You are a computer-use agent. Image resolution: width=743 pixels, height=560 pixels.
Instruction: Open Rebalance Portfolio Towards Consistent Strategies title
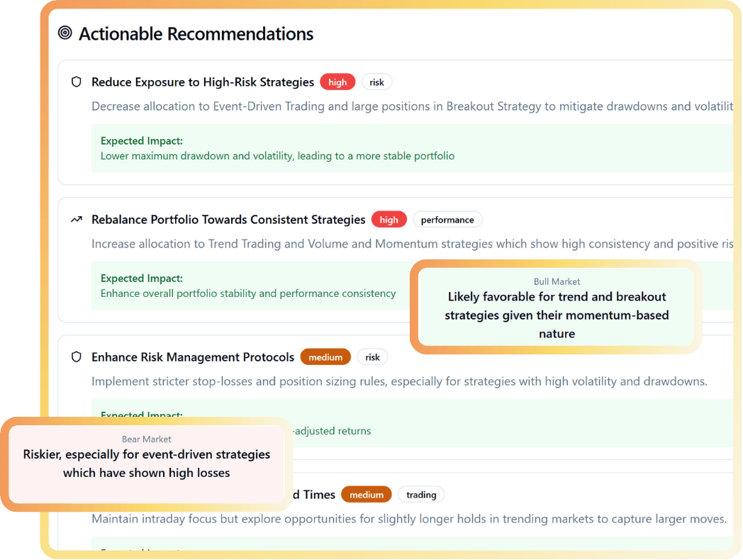pyautogui.click(x=228, y=220)
